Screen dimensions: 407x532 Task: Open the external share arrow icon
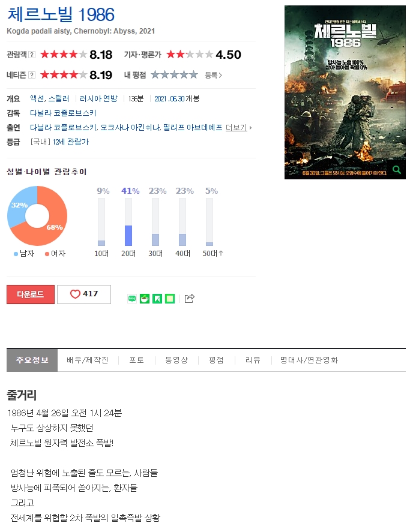[x=190, y=298]
